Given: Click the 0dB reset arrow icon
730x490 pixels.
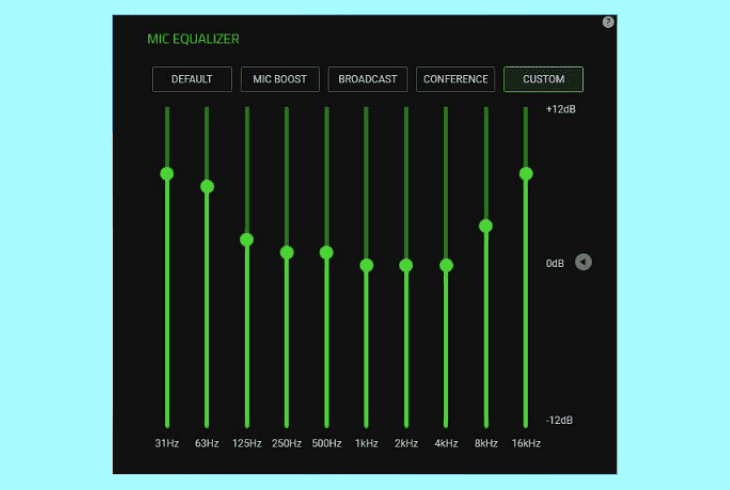Looking at the screenshot, I should pos(583,262).
